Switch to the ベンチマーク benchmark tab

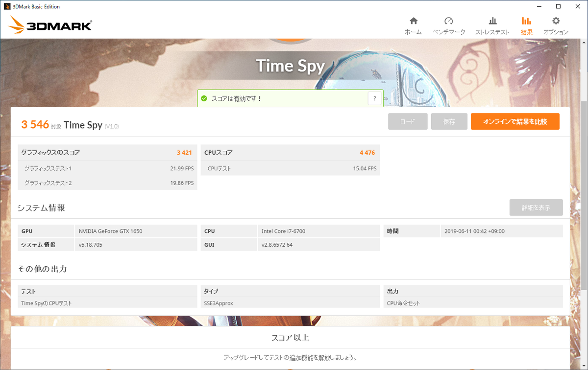[448, 26]
